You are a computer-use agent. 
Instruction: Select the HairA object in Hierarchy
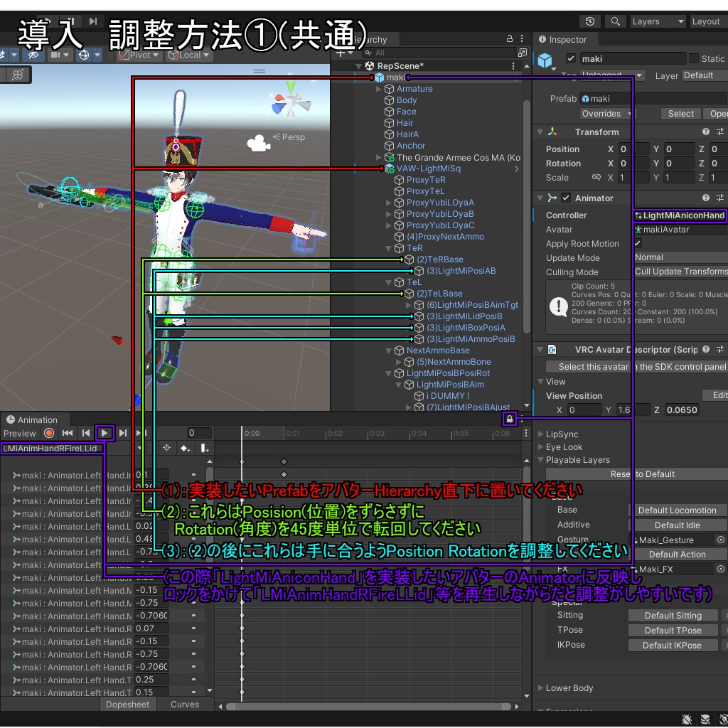pos(407,134)
